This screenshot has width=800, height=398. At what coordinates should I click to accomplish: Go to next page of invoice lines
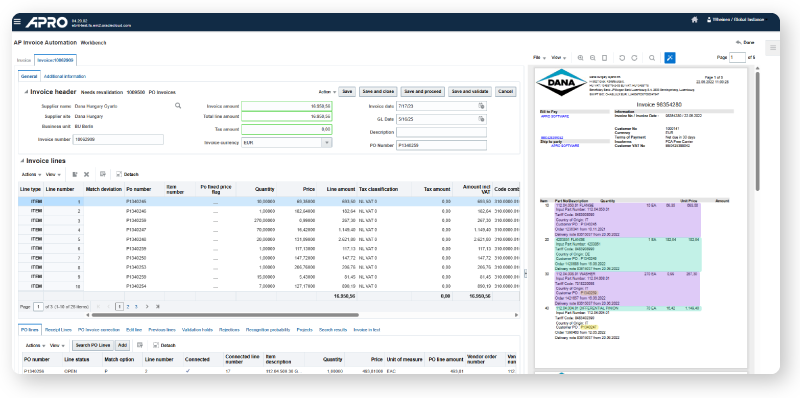tap(147, 307)
